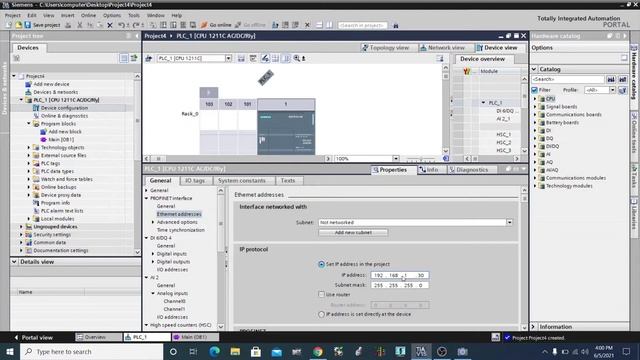Open the Options menu
640x360 pixels.
[x=111, y=15]
